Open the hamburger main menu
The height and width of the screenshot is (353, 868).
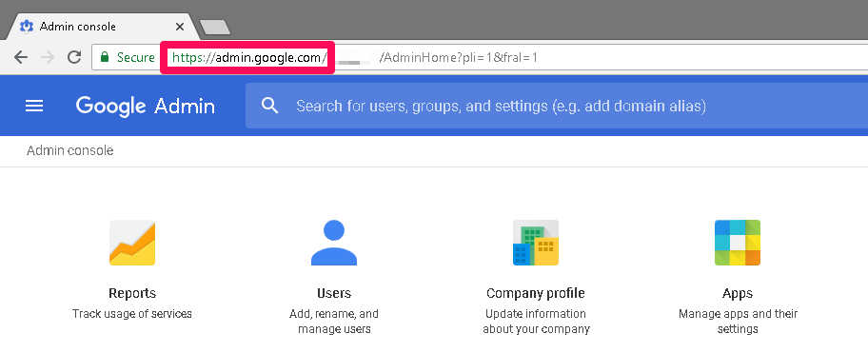(34, 106)
